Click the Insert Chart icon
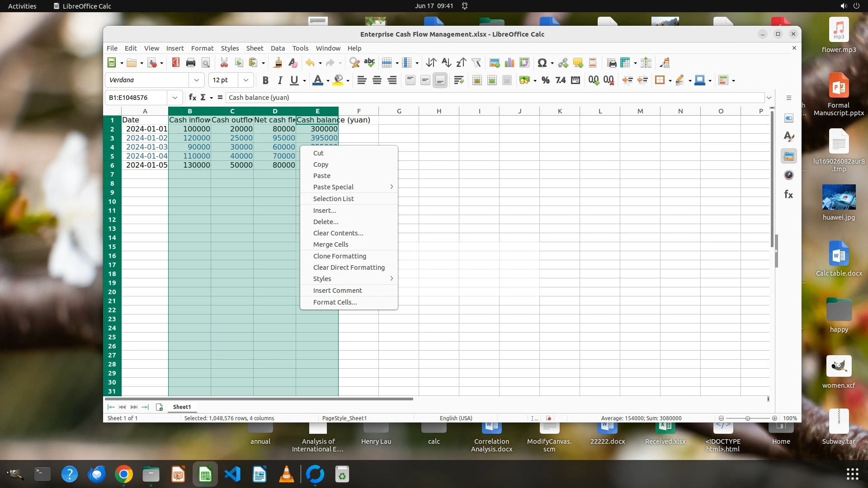The height and width of the screenshot is (488, 868). click(x=509, y=63)
